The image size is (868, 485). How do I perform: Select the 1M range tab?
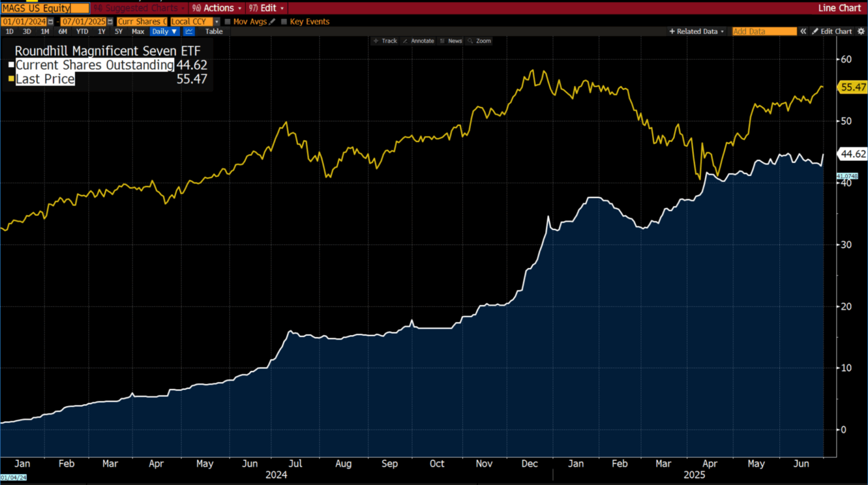click(x=45, y=32)
